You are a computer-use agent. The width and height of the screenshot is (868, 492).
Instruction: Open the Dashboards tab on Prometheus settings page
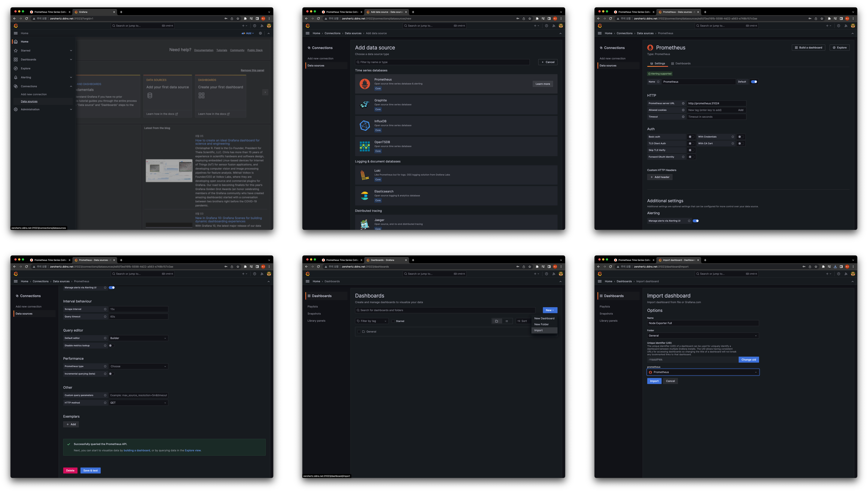(x=681, y=63)
